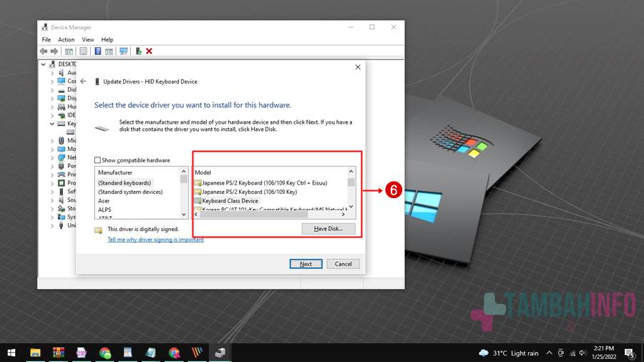Click Scan for hardware changes monitor icon

pyautogui.click(x=124, y=52)
